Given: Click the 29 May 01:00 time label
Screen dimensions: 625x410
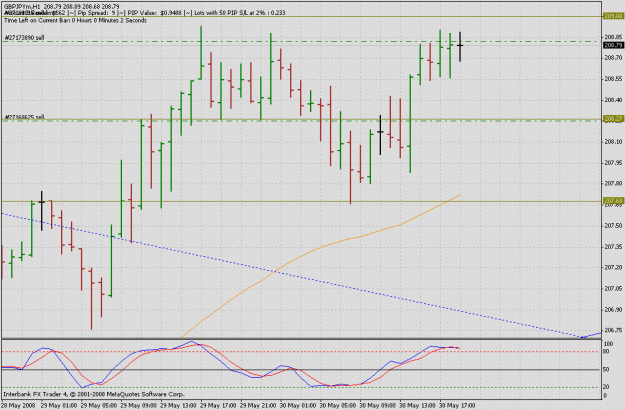Looking at the screenshot, I should tap(59, 406).
